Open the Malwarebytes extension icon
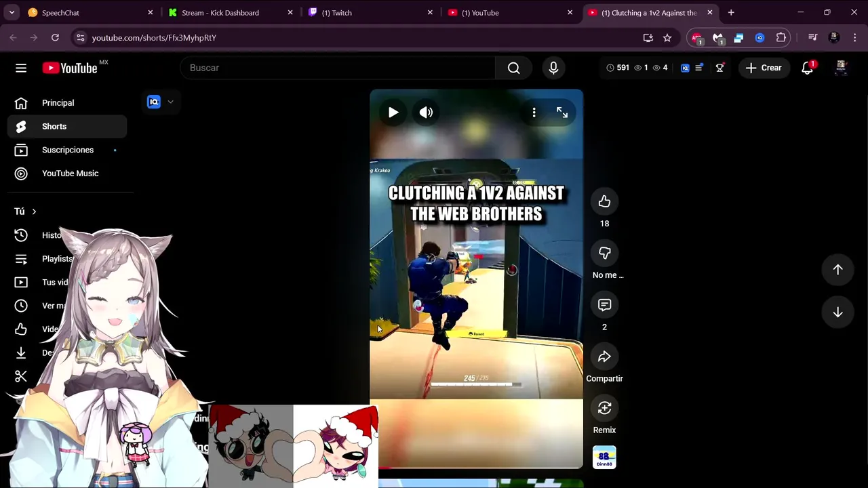Screen dimensions: 868x488 coord(718,39)
